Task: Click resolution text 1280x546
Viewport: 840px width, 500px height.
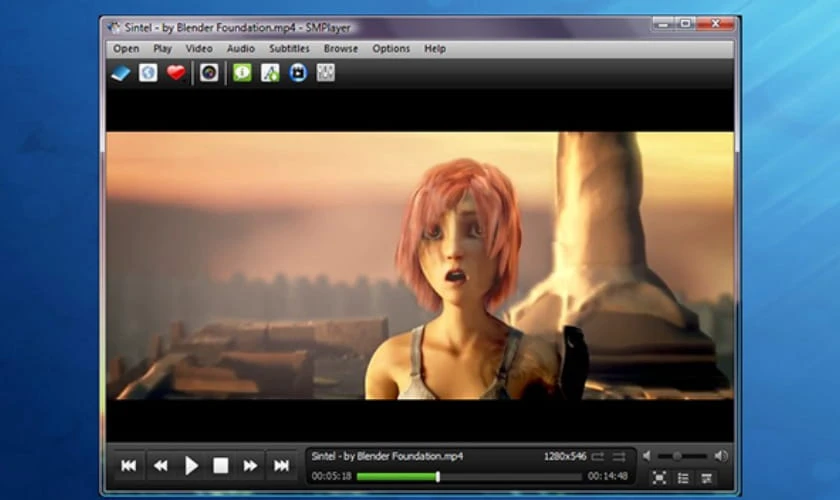Action: coord(565,457)
